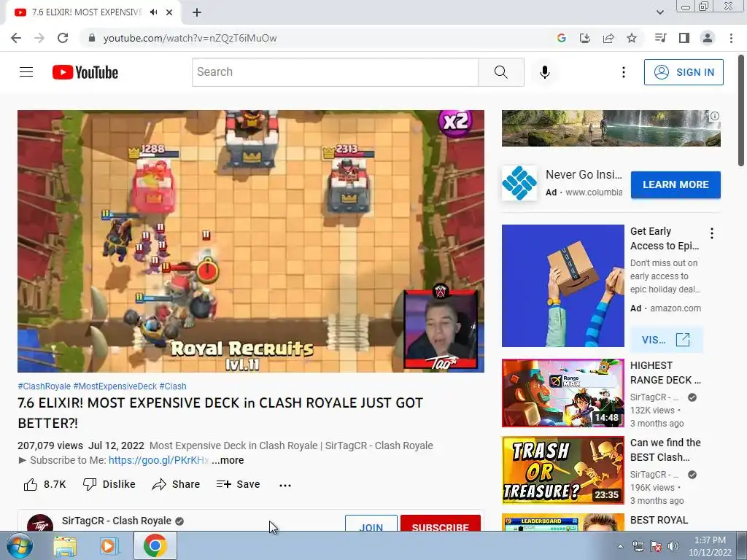Image resolution: width=747 pixels, height=560 pixels.
Task: Click the JOIN membership button
Action: coord(371,524)
